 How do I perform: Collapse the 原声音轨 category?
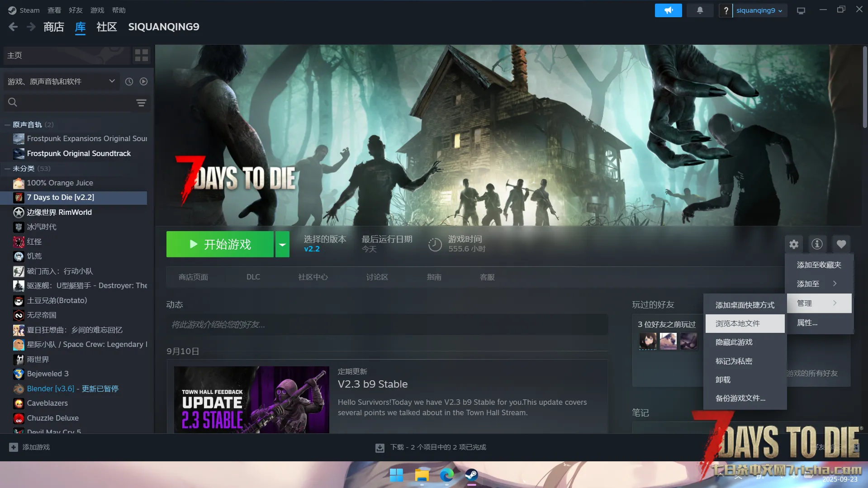[x=7, y=125]
